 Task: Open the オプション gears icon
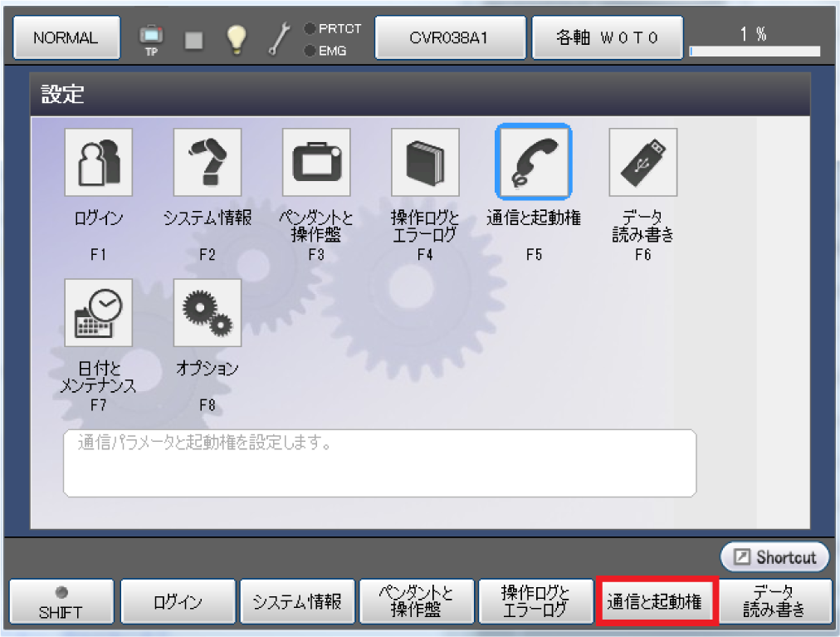tap(207, 312)
